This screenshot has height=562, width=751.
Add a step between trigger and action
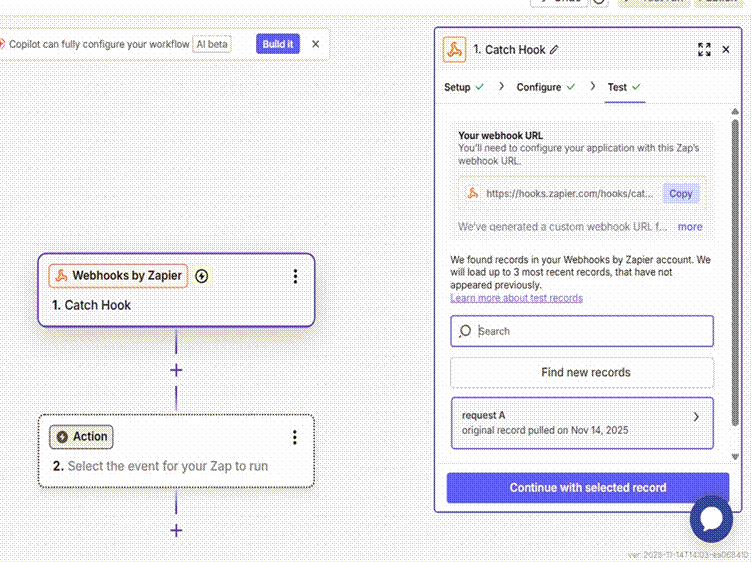point(176,370)
